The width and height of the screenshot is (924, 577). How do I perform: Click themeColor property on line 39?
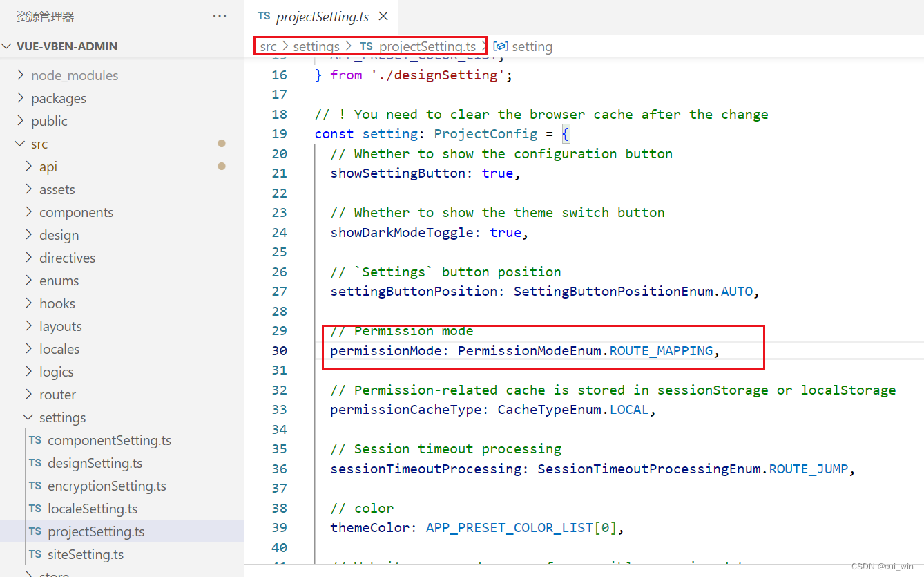point(369,527)
